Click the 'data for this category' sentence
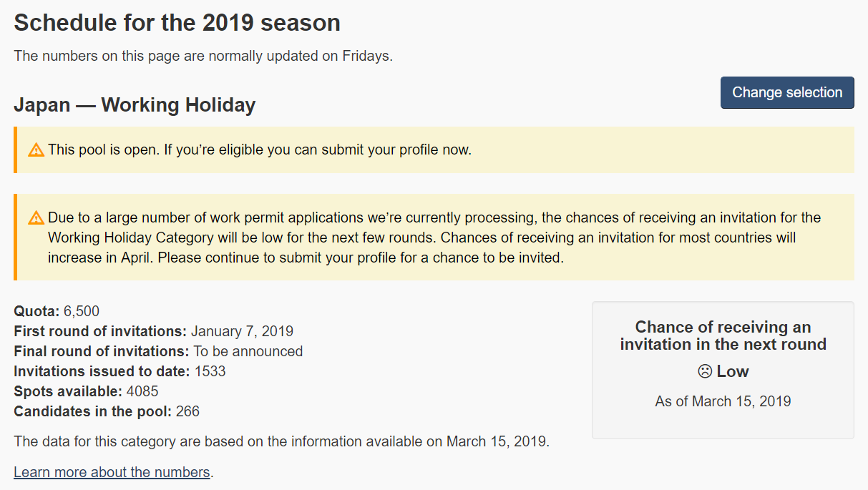 [281, 441]
